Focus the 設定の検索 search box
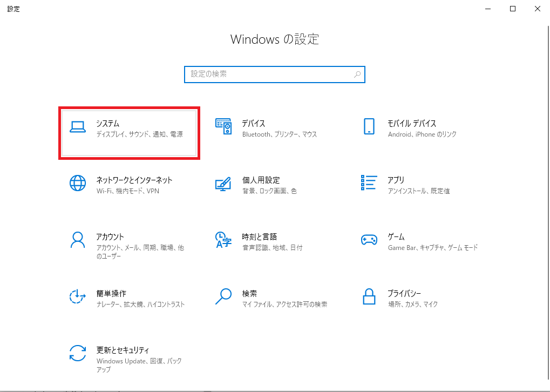550x392 pixels. click(268, 74)
